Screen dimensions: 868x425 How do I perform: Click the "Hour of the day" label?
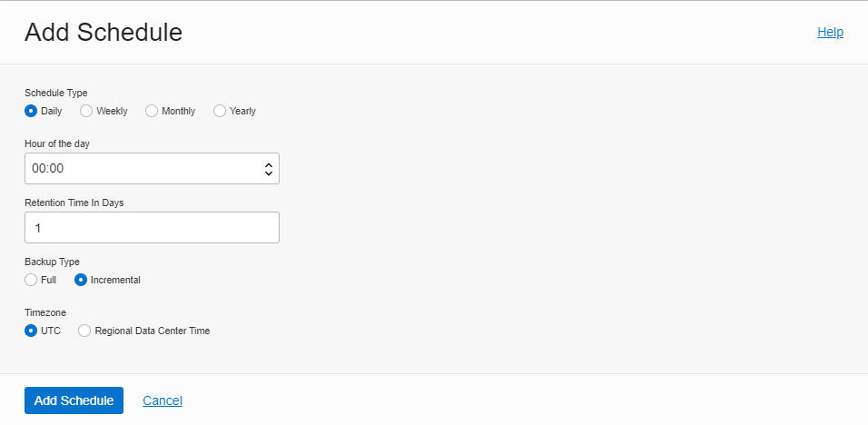57,143
